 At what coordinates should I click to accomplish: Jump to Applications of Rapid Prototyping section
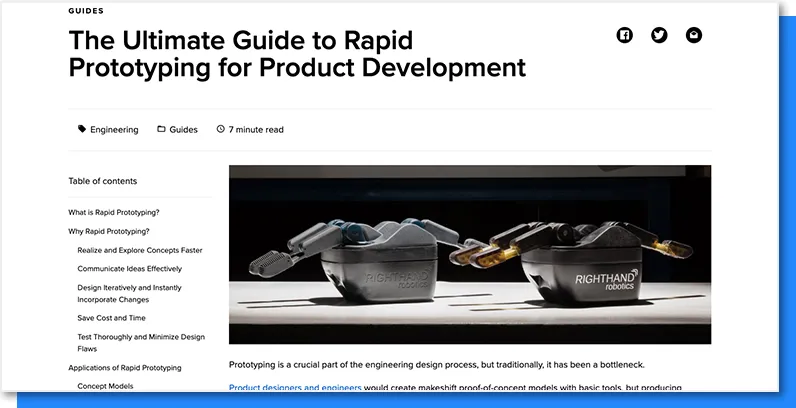coord(124,368)
